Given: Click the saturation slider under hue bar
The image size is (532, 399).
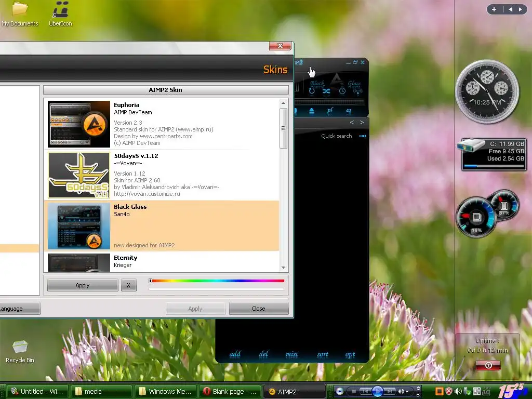Looking at the screenshot, I should click(217, 289).
